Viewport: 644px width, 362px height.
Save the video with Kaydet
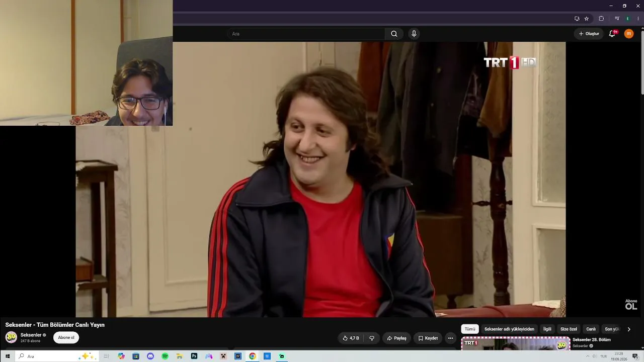coord(428,338)
